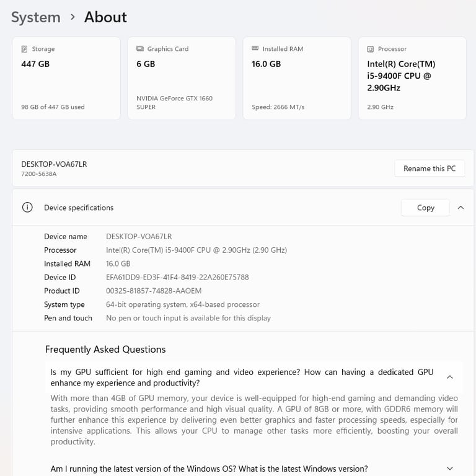Click the Installed RAM memory icon

click(x=255, y=48)
